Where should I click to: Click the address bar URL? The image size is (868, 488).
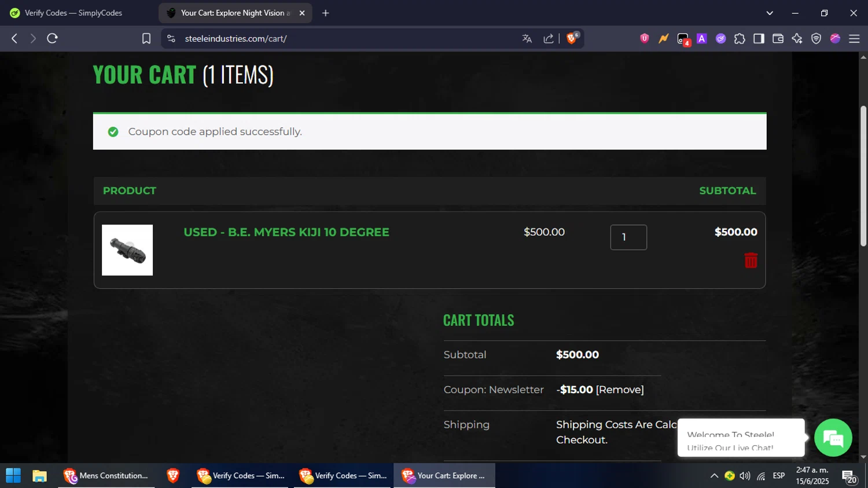click(236, 39)
